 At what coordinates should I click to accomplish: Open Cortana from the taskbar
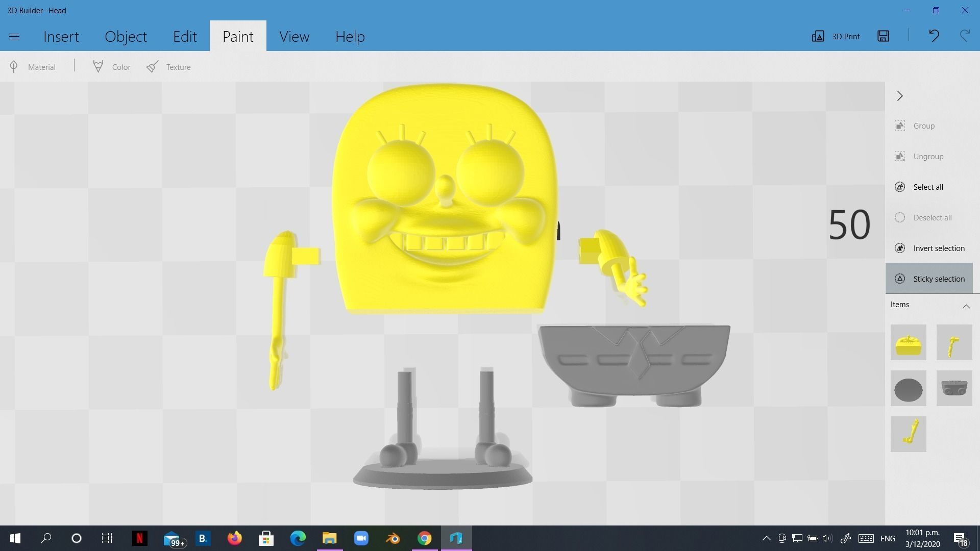coord(77,538)
